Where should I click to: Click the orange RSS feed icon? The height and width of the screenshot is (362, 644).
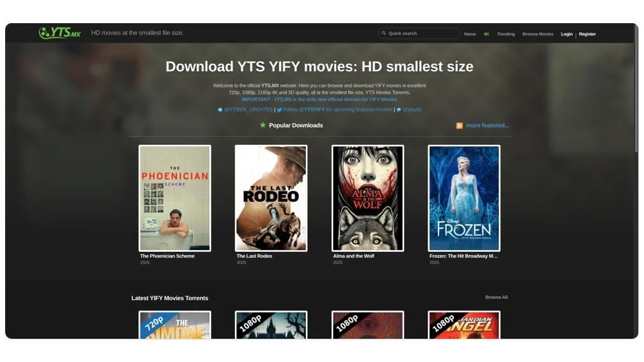point(459,126)
